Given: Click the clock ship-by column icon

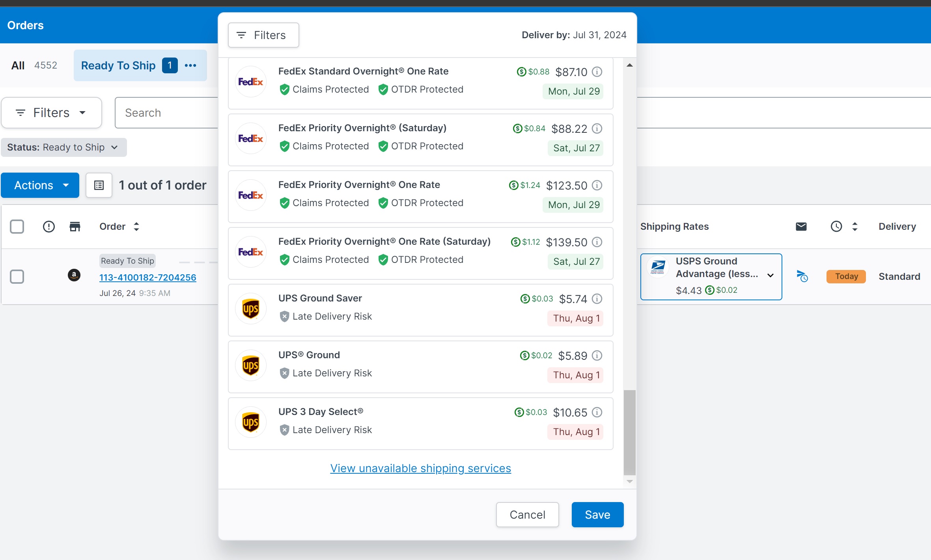Looking at the screenshot, I should pyautogui.click(x=836, y=227).
